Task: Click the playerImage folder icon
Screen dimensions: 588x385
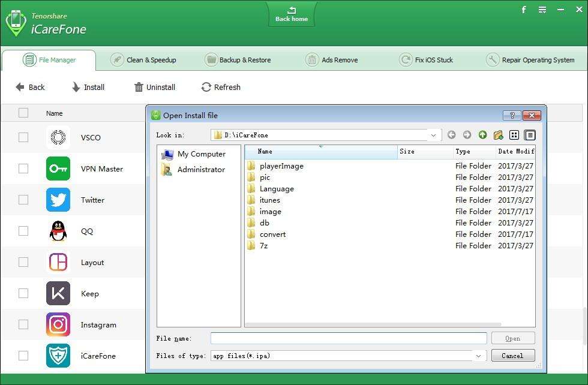Action: 251,166
